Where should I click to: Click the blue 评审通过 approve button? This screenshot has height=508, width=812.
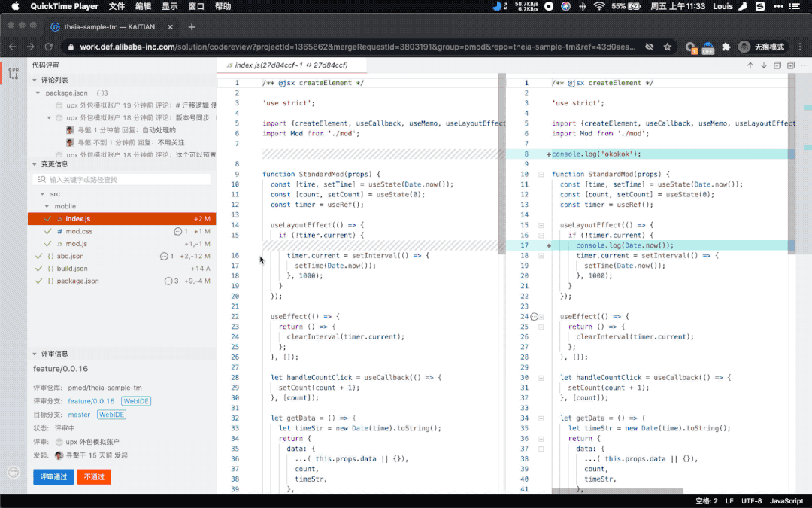53,476
